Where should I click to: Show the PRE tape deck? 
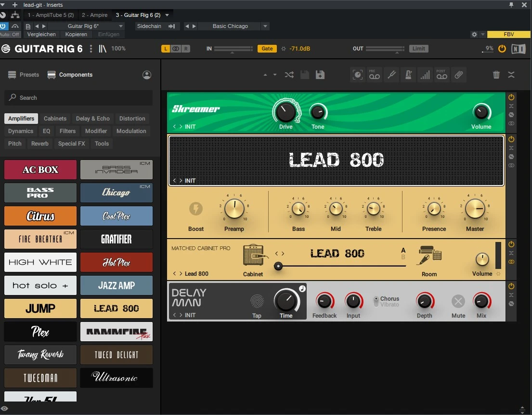tap(375, 75)
